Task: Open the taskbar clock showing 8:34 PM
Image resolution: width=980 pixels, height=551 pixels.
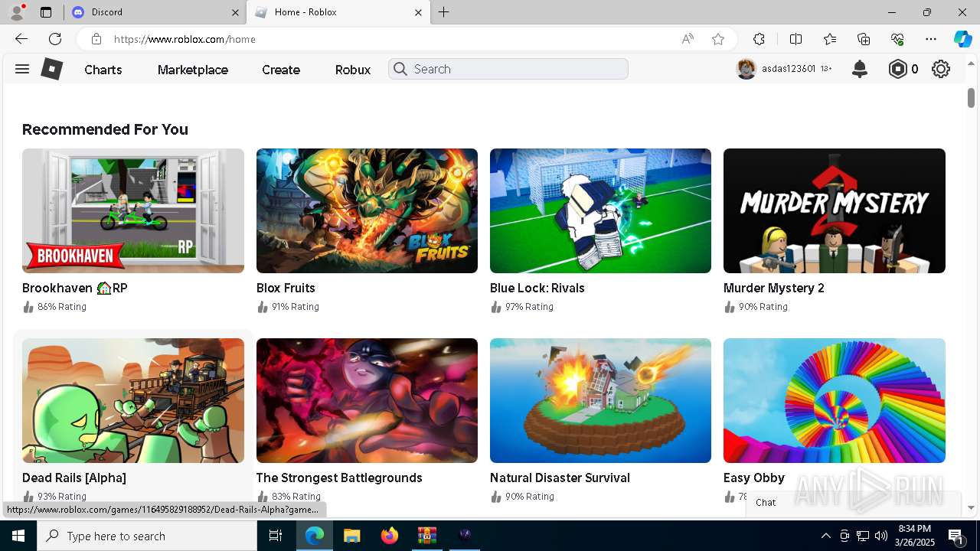Action: 914,536
